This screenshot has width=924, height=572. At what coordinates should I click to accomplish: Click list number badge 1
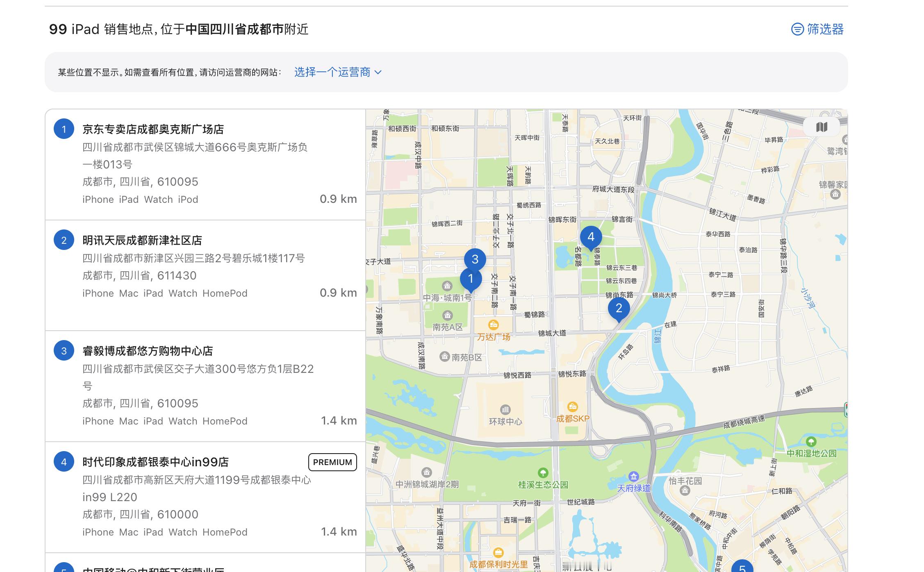coord(64,129)
